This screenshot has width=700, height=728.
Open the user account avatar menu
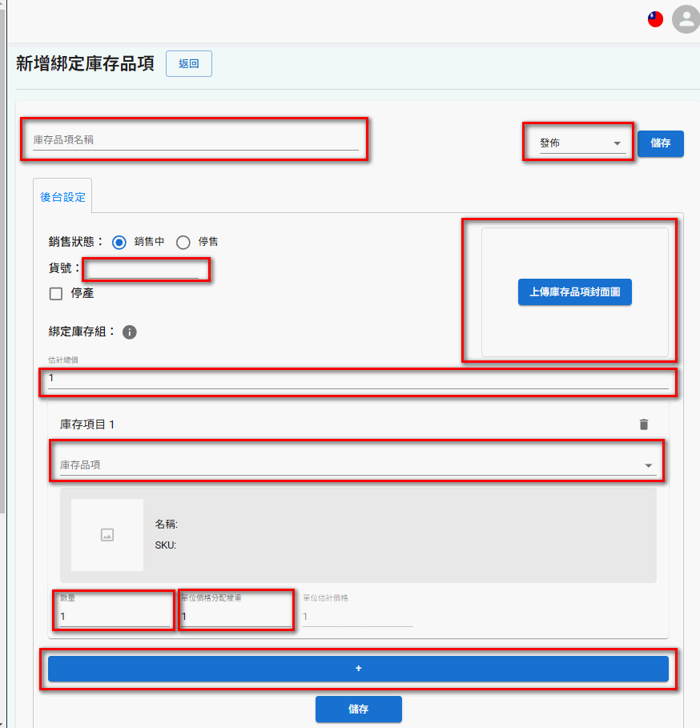pyautogui.click(x=686, y=20)
